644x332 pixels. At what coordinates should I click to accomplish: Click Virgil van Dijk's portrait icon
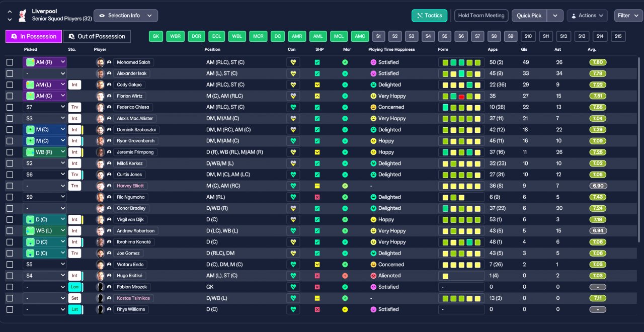point(100,220)
